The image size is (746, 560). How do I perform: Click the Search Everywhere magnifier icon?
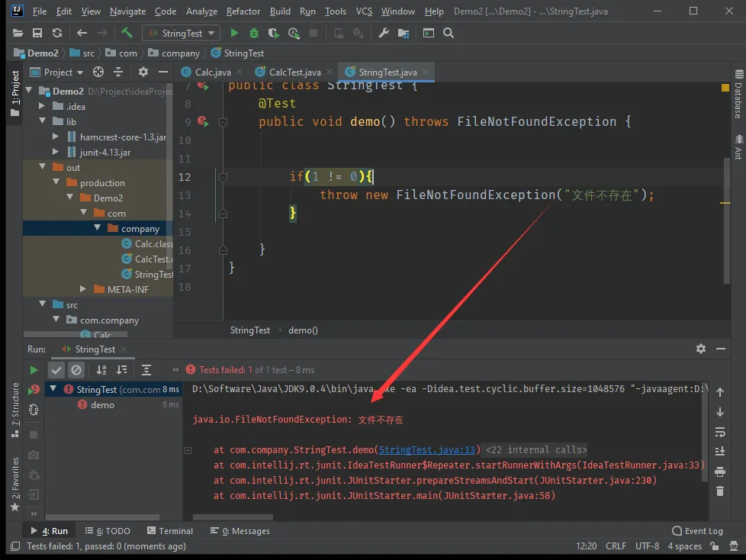pyautogui.click(x=449, y=33)
